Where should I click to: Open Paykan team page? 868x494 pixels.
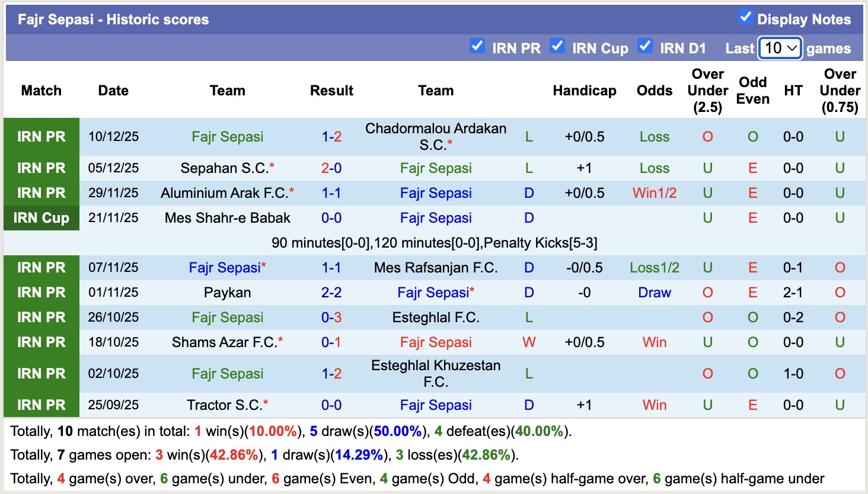[x=227, y=293]
